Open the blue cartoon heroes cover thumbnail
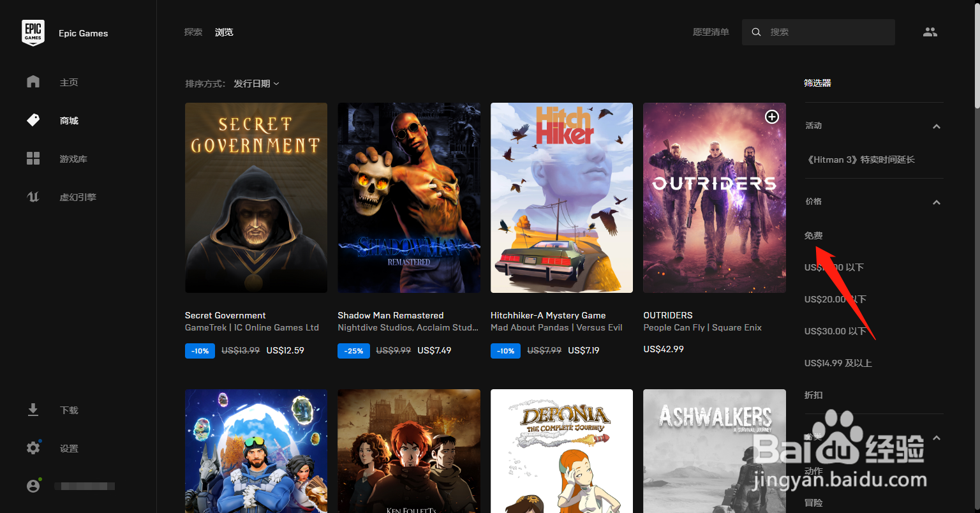The image size is (980, 513). [x=256, y=451]
